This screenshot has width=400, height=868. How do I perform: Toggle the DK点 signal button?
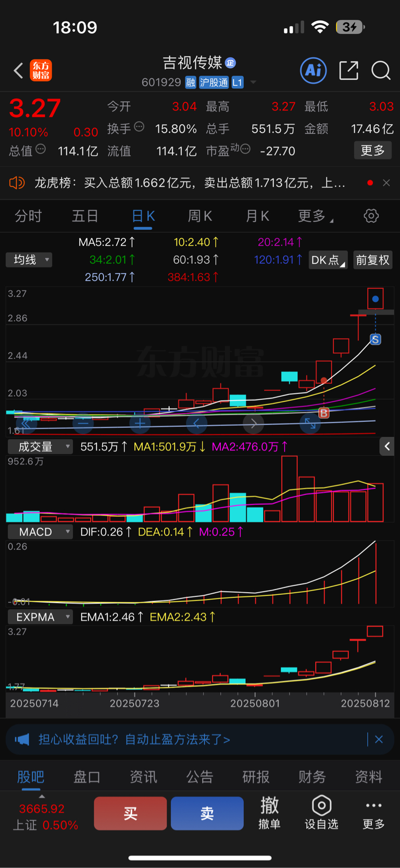coord(328,260)
